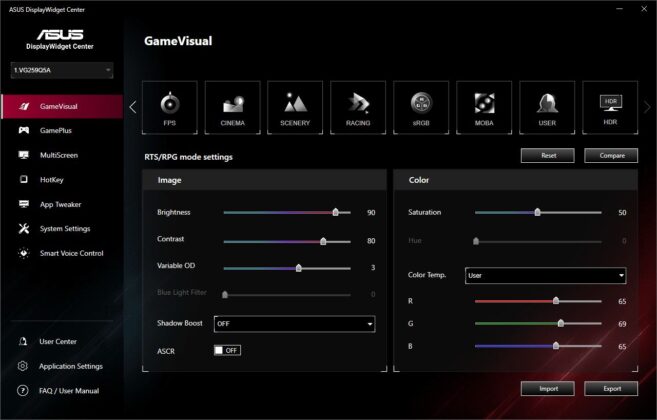Click the Export button
Screen dimensions: 657x420
click(611, 389)
